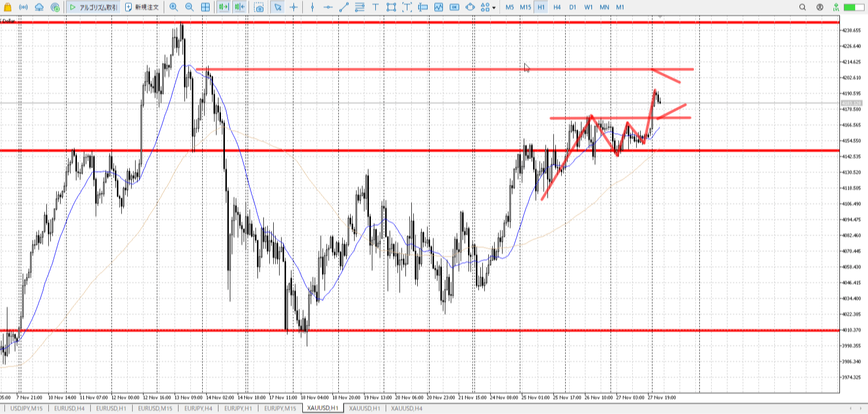868x414 pixels.
Task: Switch to the USDJPY,M15 chart tab
Action: [27, 408]
